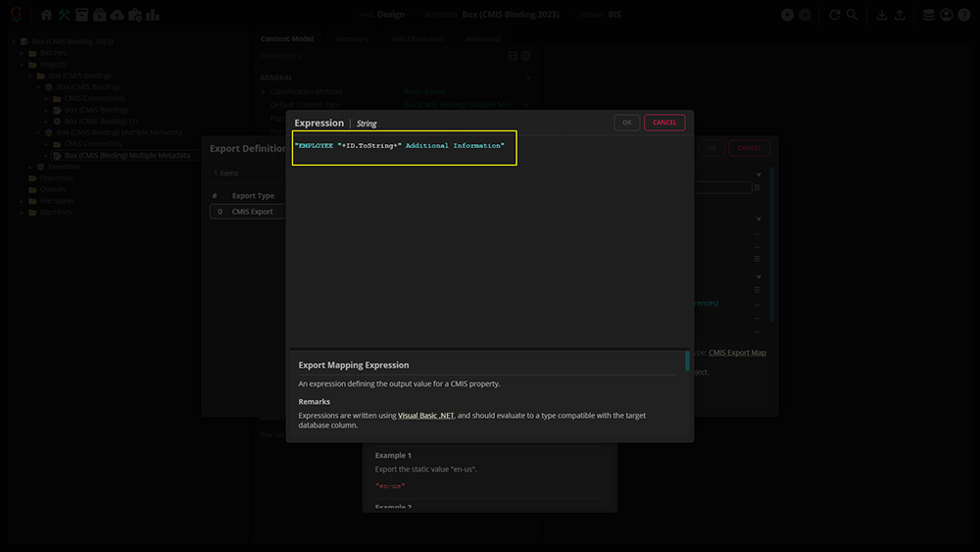Click the Home icon in the top toolbar
Viewport: 980px width, 552px height.
pyautogui.click(x=46, y=15)
